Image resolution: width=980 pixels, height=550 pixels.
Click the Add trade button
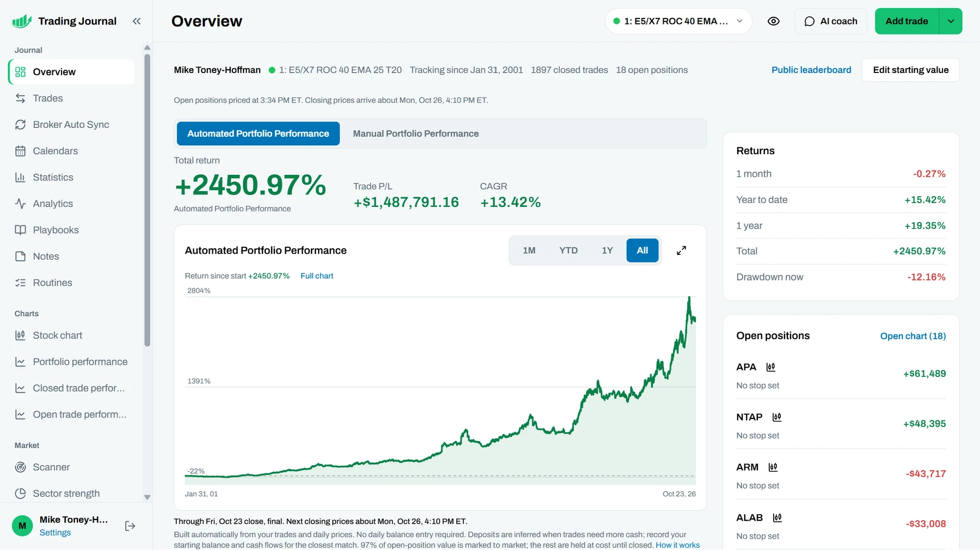906,21
